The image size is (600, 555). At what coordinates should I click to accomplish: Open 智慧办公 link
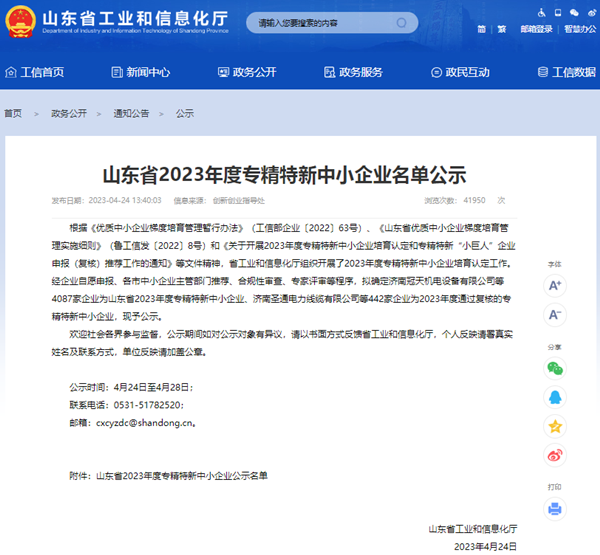(579, 29)
